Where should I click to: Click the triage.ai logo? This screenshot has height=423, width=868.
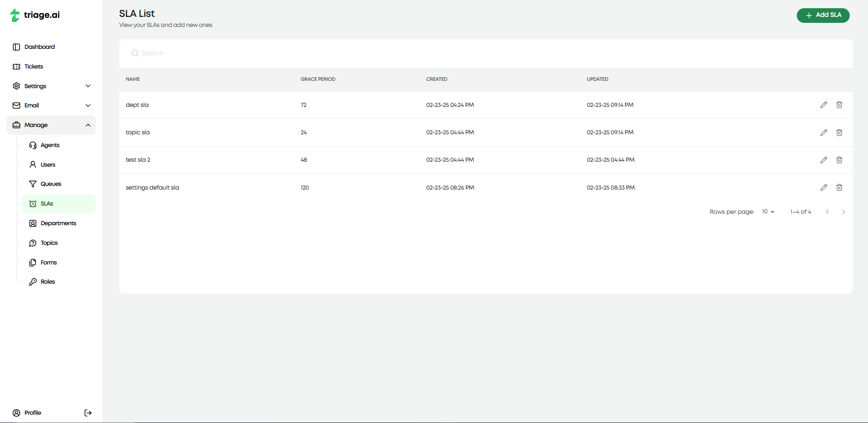(x=35, y=15)
